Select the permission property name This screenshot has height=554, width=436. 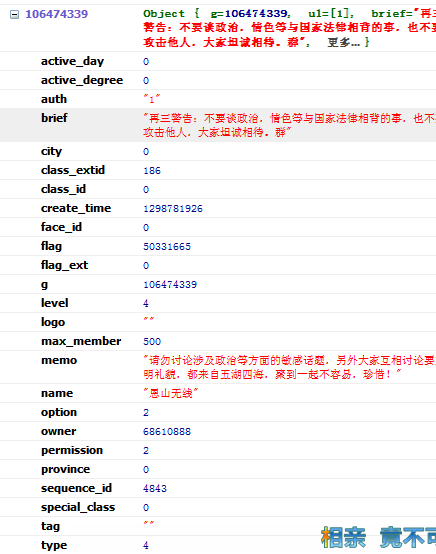(72, 450)
